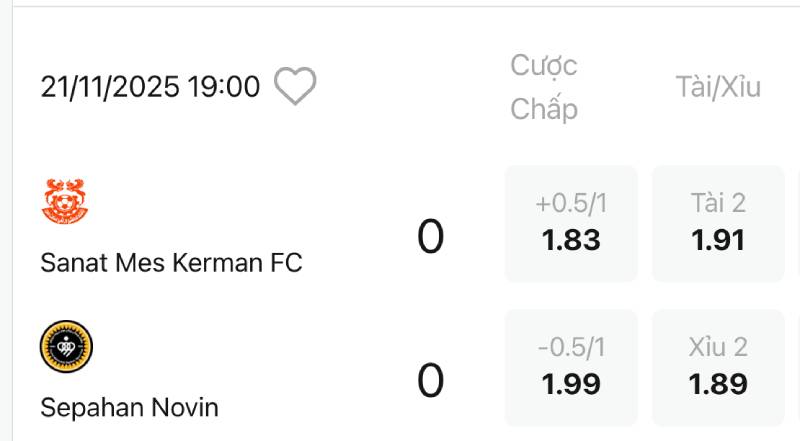The image size is (800, 441).
Task: Pick the Xỉu 2 under bet at 1.89
Action: [718, 368]
